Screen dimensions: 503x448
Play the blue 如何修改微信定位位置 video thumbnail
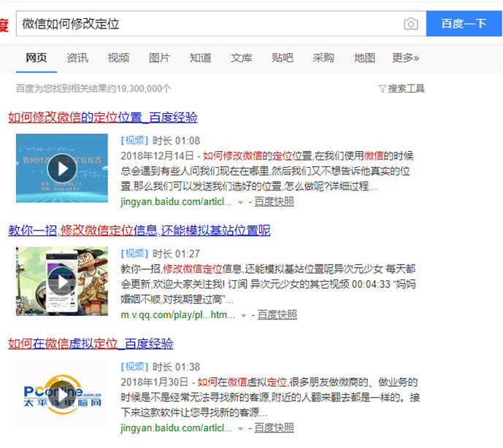coord(62,169)
